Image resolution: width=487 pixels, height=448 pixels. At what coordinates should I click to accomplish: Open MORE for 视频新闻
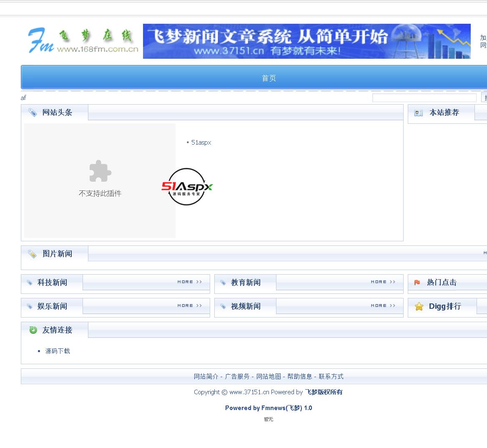point(383,306)
